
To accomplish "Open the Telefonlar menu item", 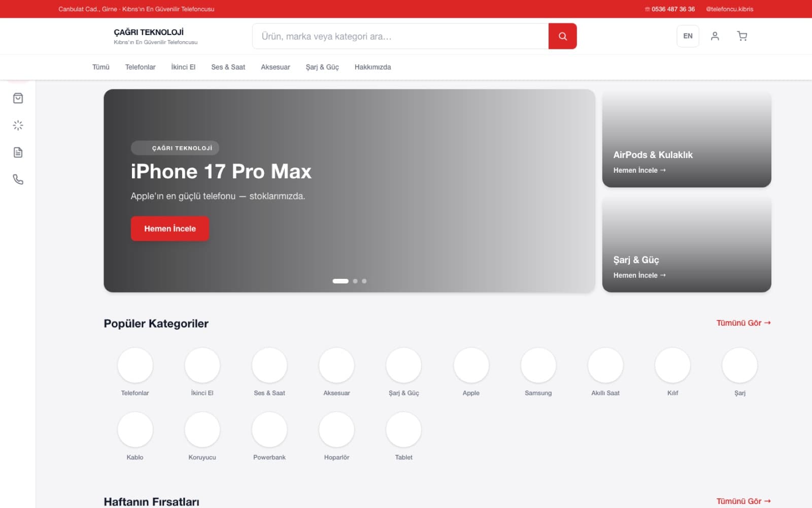I will pos(140,67).
